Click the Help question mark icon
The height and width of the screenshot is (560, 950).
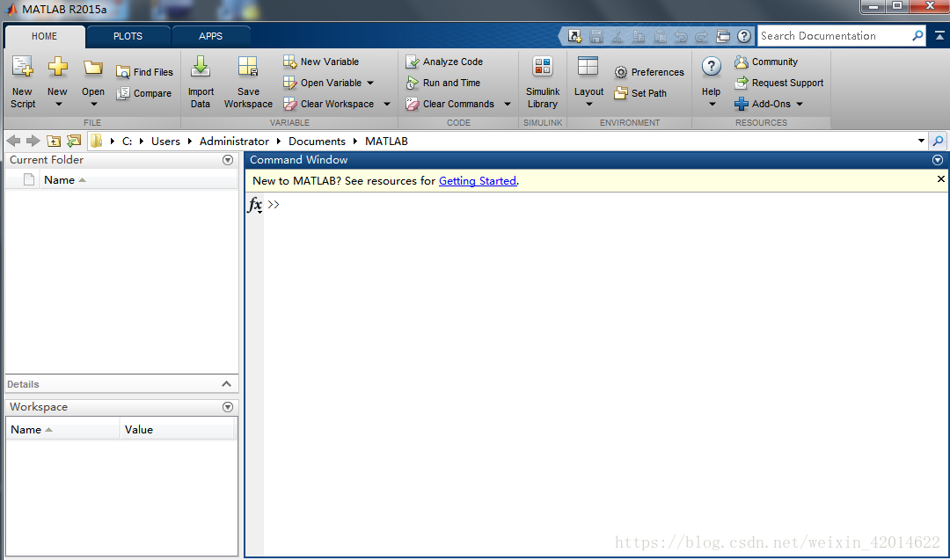point(712,67)
